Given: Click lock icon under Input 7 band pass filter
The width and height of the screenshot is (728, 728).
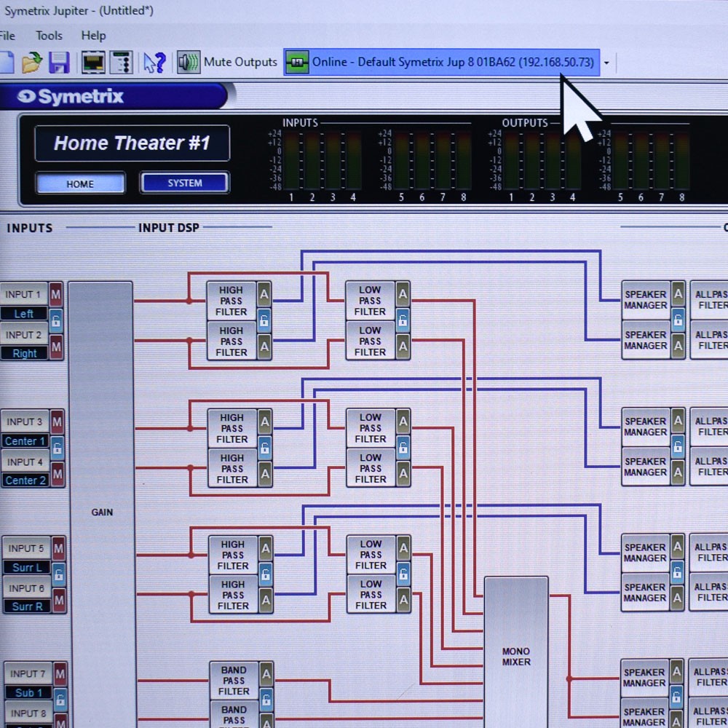Looking at the screenshot, I should [x=266, y=699].
